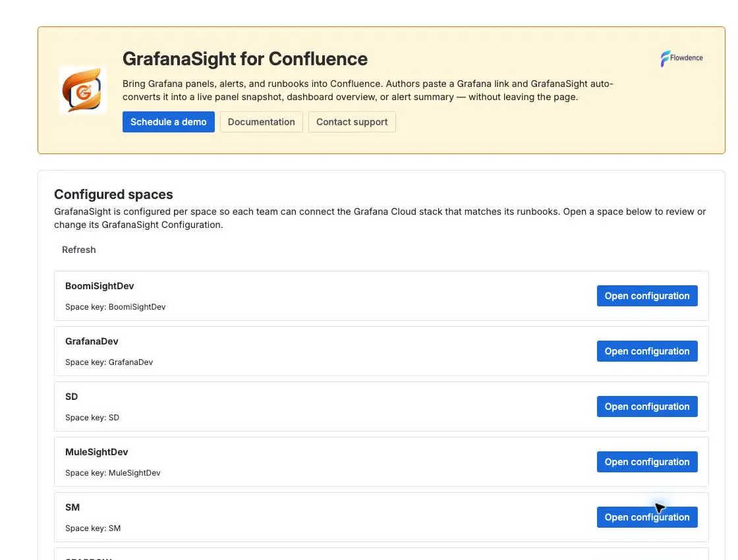Schedule a demo
The image size is (738, 560).
click(169, 122)
